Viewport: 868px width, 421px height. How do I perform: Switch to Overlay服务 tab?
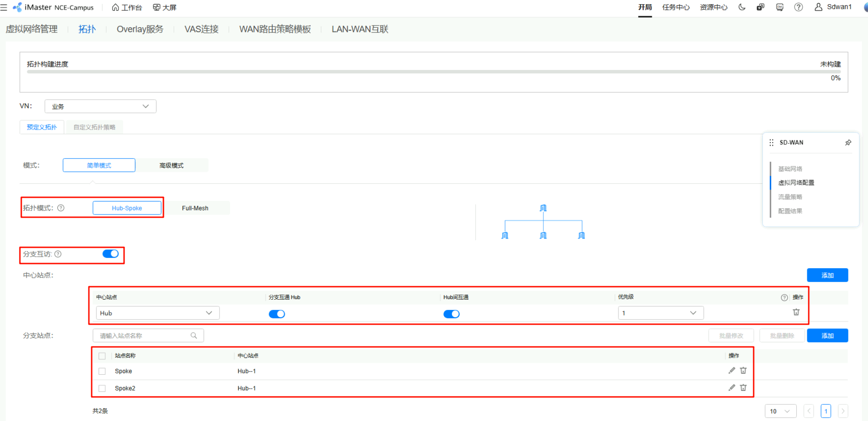pyautogui.click(x=140, y=29)
